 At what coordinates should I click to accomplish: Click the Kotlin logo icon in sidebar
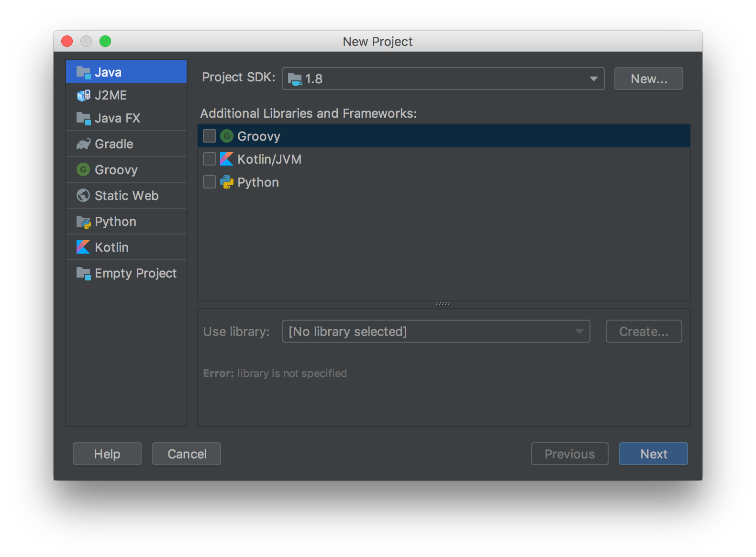83,247
